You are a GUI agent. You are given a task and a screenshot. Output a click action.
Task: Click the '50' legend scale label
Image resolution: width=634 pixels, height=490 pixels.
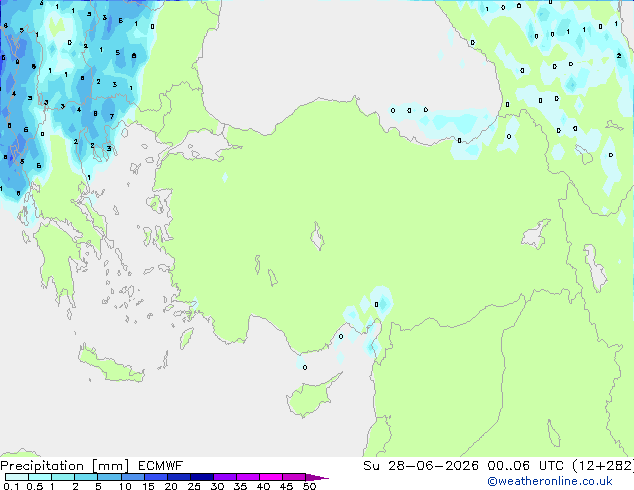tap(309, 486)
